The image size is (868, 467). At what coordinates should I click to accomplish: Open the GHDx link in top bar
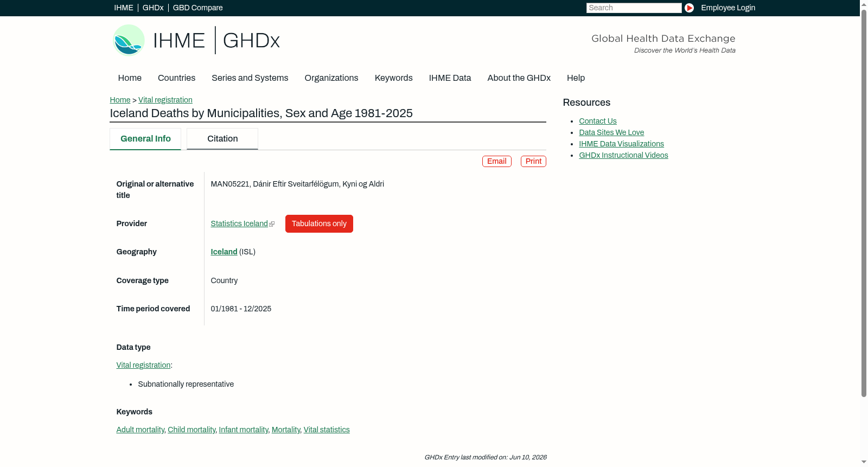[x=153, y=8]
